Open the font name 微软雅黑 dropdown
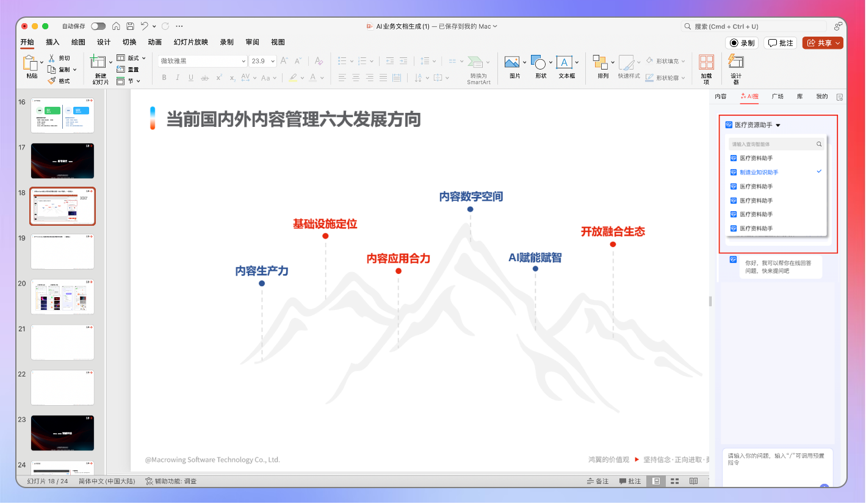This screenshot has height=504, width=866. click(x=244, y=61)
